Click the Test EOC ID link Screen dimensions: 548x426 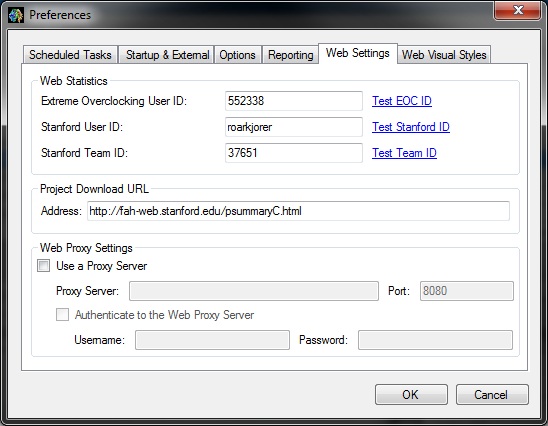coord(402,101)
